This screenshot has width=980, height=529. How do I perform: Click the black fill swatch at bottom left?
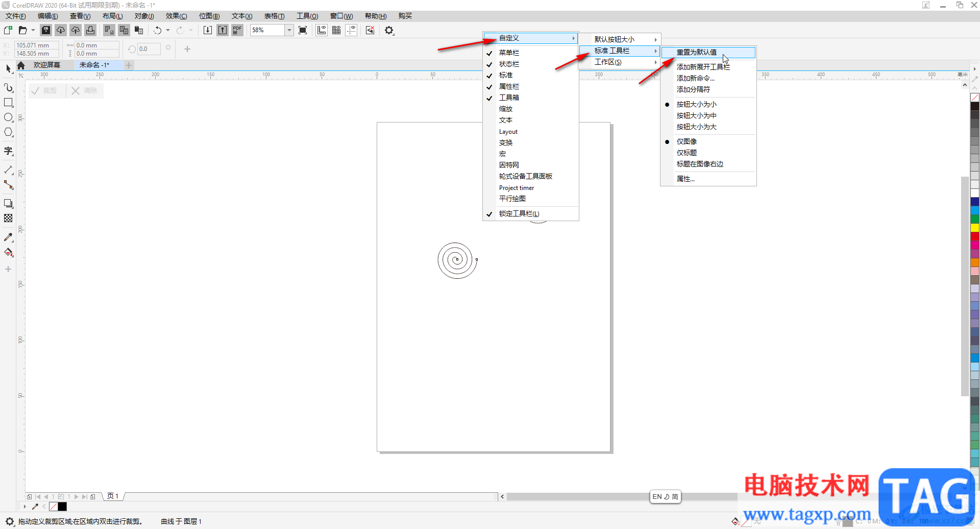point(62,507)
